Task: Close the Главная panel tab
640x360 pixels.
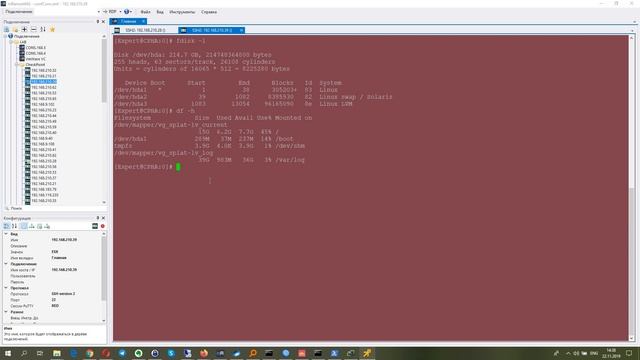Action: click(x=143, y=21)
